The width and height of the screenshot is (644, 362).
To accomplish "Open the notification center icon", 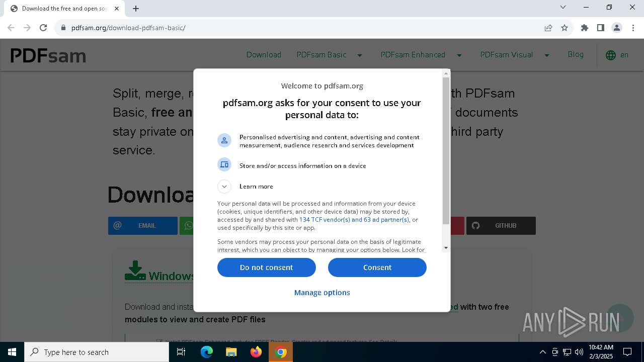I will click(x=627, y=352).
